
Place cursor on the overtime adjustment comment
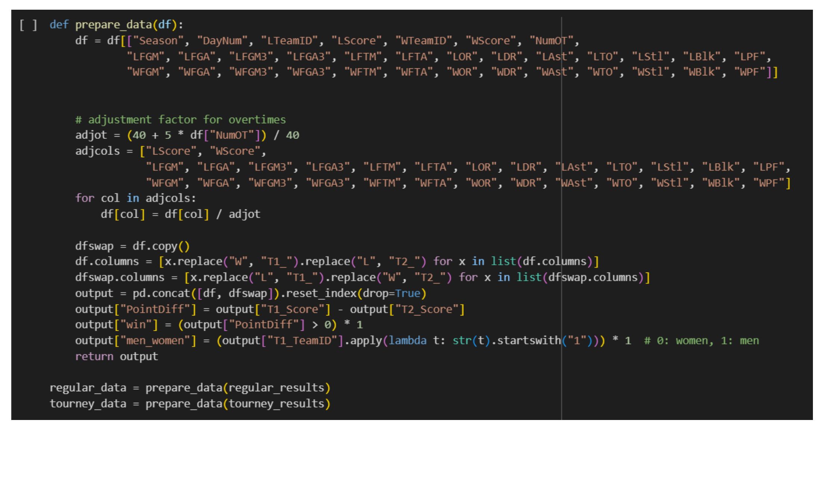180,119
